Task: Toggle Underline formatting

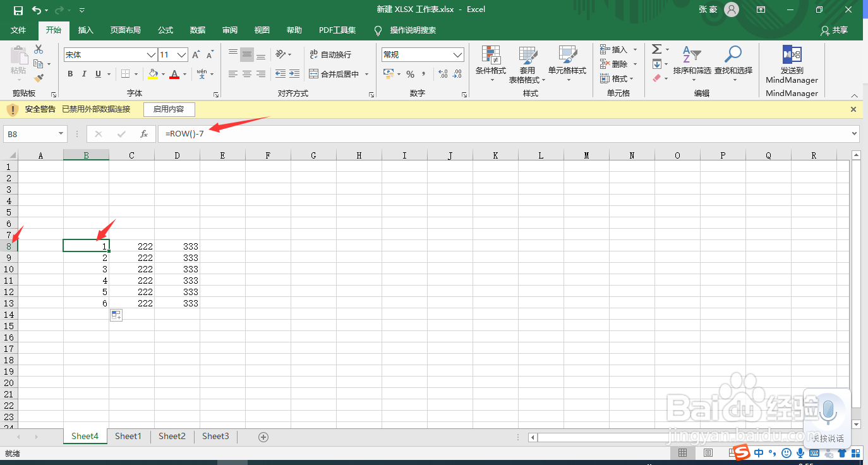Action: [x=98, y=74]
